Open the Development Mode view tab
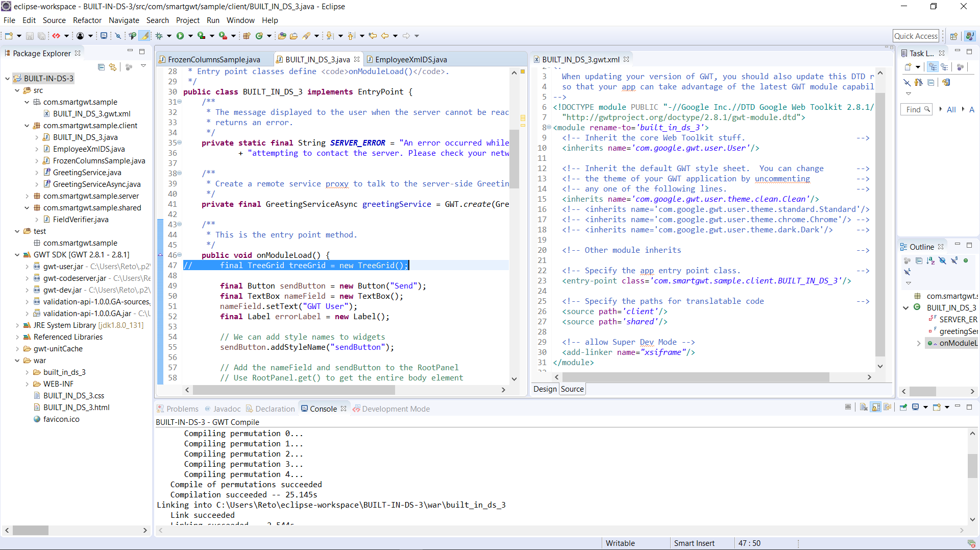Screen dimensions: 980x550 tap(391, 409)
